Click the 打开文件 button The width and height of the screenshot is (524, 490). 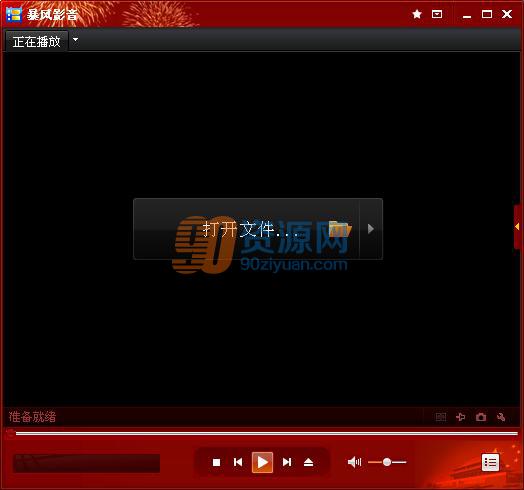[246, 229]
